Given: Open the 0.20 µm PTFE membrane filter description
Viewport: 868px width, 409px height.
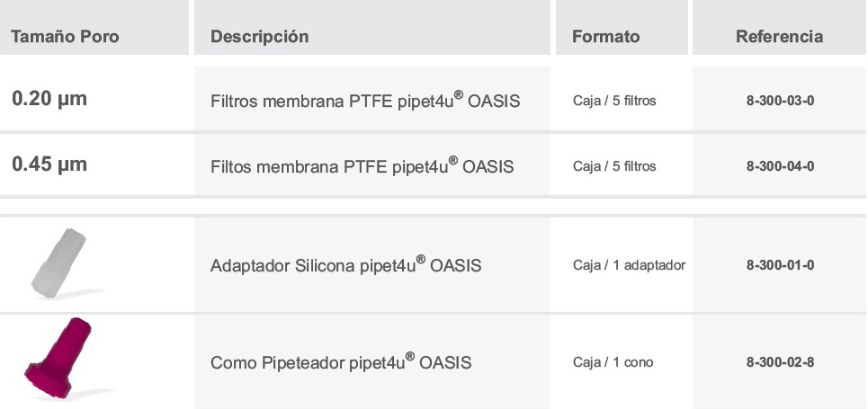Looking at the screenshot, I should (364, 101).
